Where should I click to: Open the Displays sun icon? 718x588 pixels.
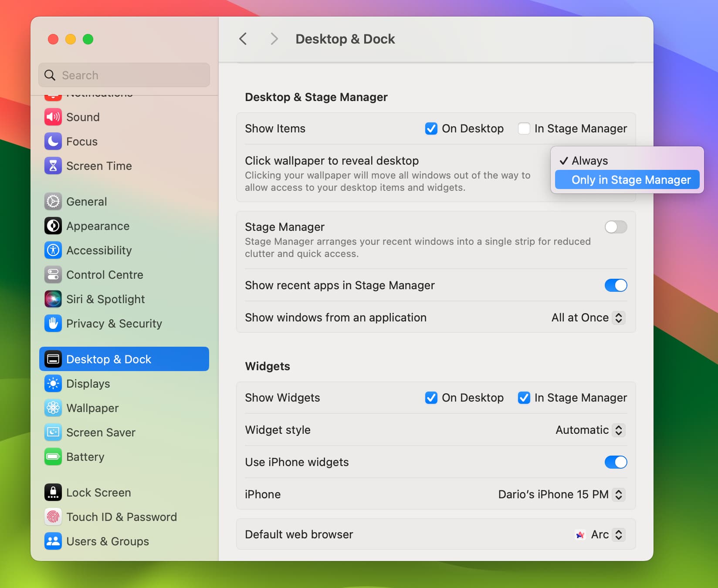click(x=53, y=384)
